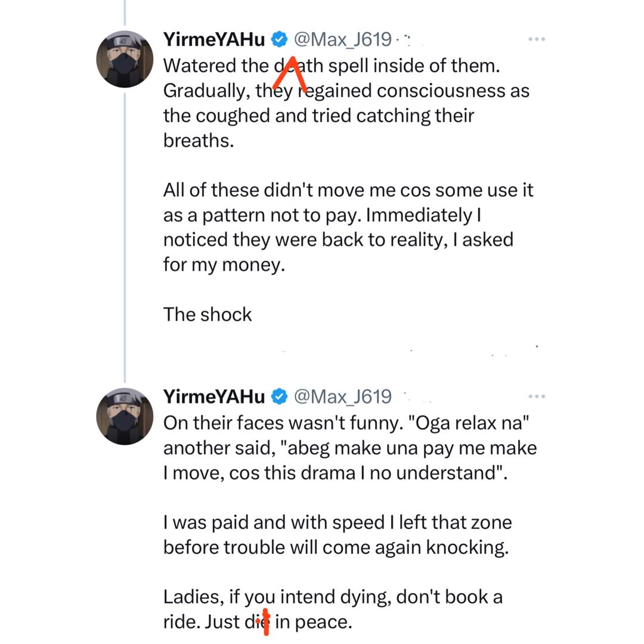Open the profile avatar on the second tweet

125,416
